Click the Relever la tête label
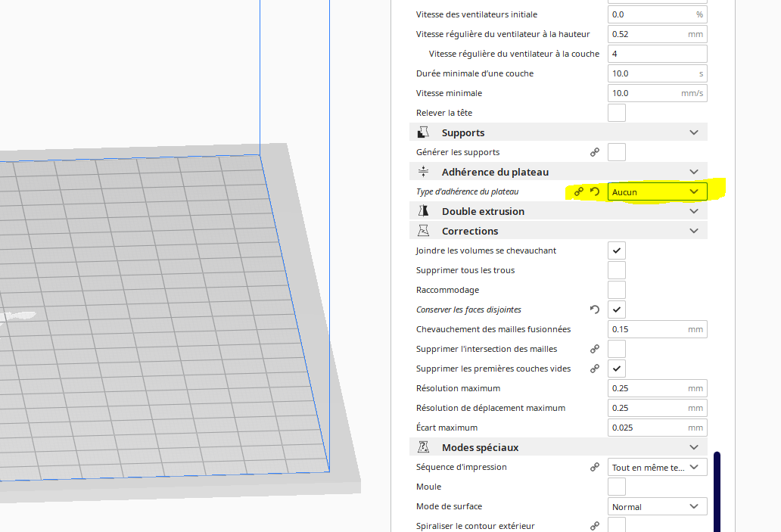The image size is (781, 532). 443,113
